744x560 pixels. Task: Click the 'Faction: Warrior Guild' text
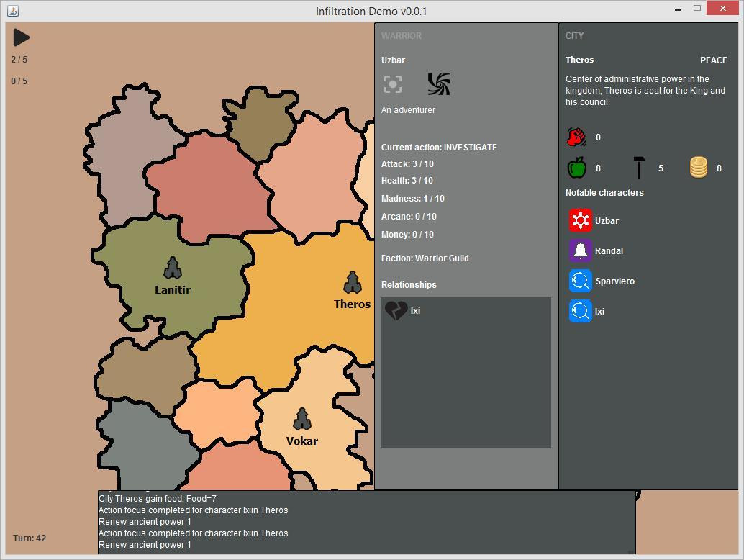pos(425,258)
